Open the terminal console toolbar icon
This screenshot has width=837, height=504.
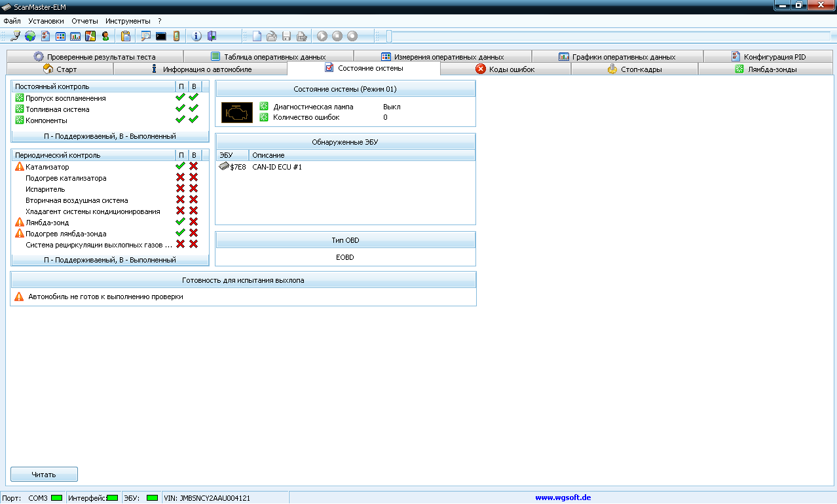tap(160, 36)
